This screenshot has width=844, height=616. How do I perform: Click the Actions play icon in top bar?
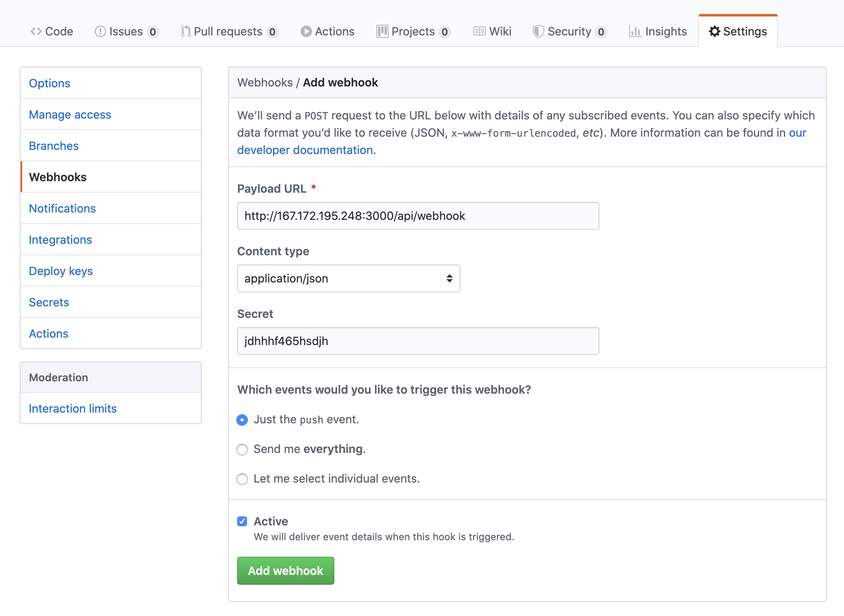point(306,31)
